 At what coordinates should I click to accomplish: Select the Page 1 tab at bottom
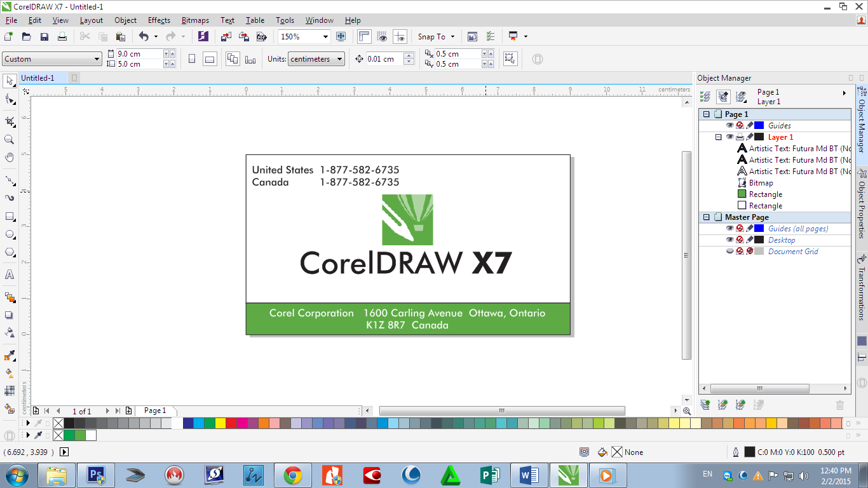tap(155, 410)
